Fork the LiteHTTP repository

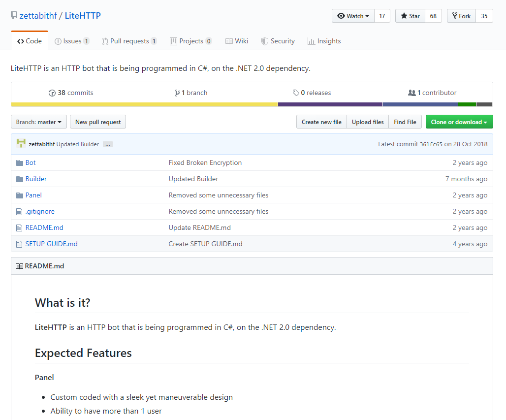pyautogui.click(x=461, y=16)
